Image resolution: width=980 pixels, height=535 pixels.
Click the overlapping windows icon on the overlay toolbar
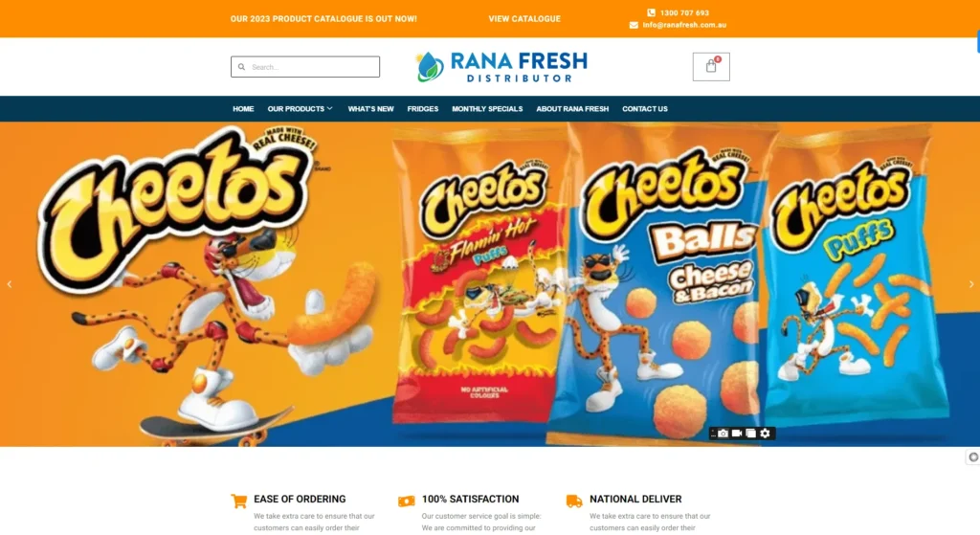click(x=750, y=434)
